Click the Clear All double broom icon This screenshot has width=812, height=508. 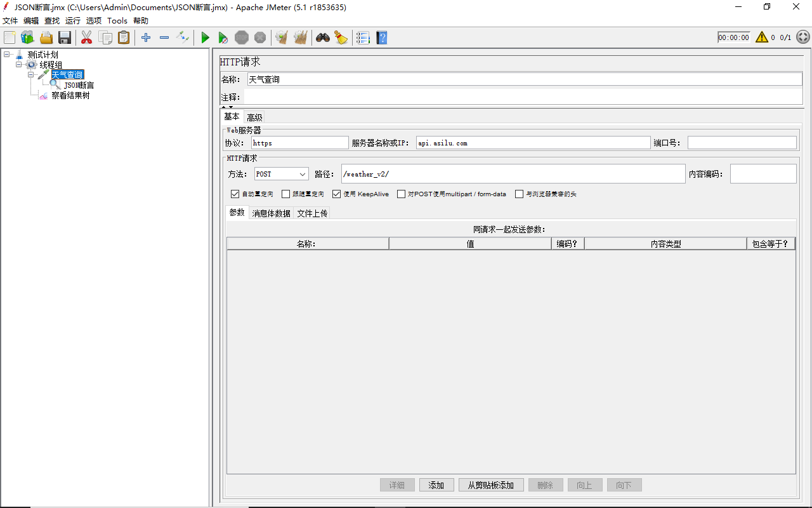(x=301, y=37)
